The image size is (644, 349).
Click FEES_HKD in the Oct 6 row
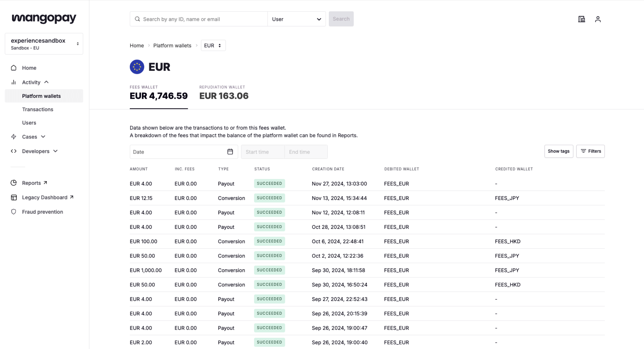(508, 241)
